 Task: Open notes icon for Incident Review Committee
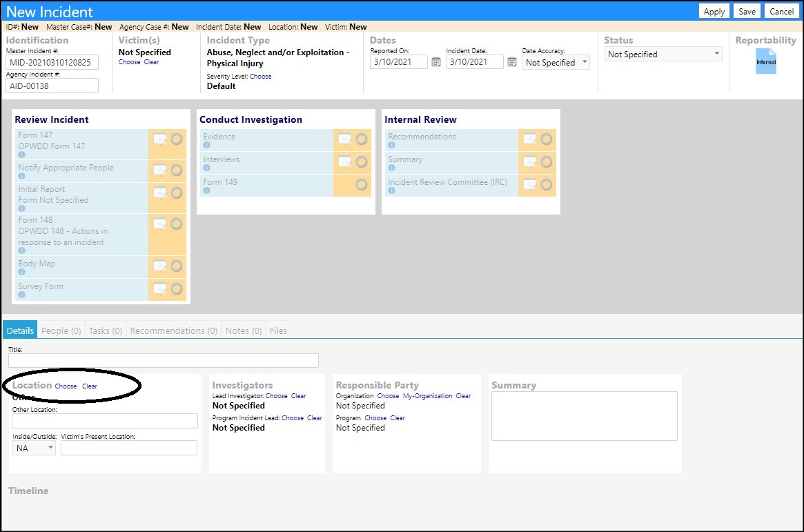point(530,184)
